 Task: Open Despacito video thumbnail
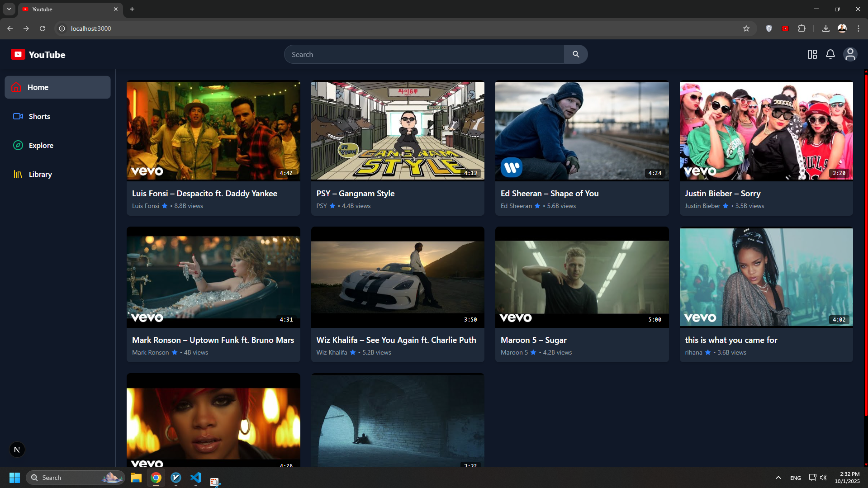(213, 131)
